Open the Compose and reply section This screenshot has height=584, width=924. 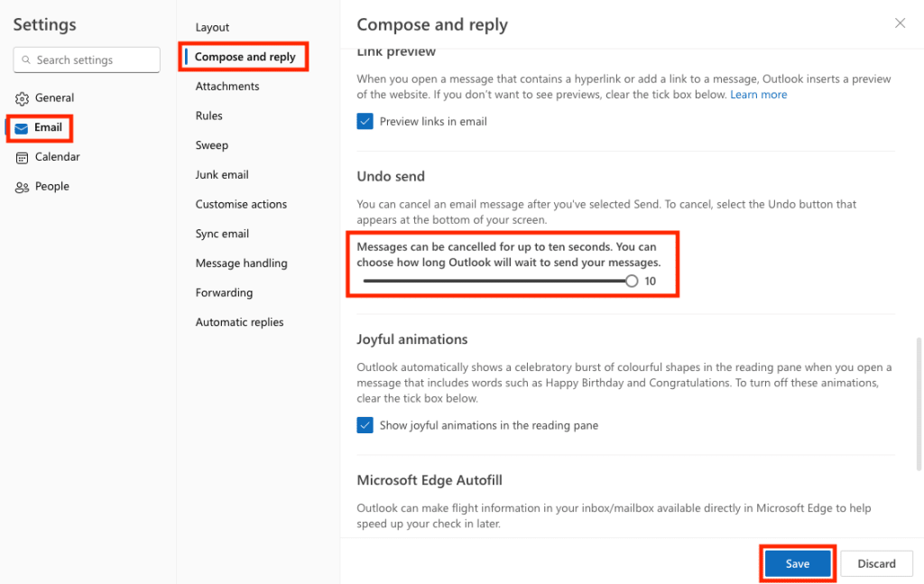(x=244, y=56)
